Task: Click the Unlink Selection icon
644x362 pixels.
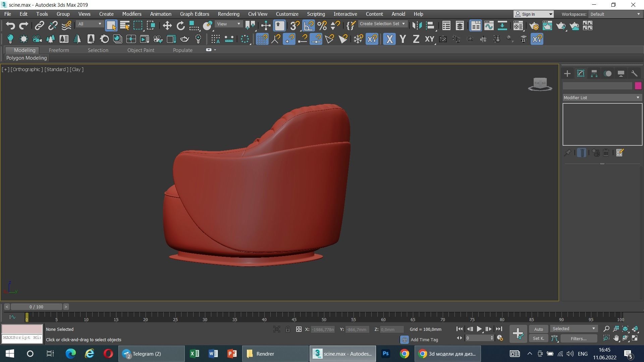Action: coord(53,25)
